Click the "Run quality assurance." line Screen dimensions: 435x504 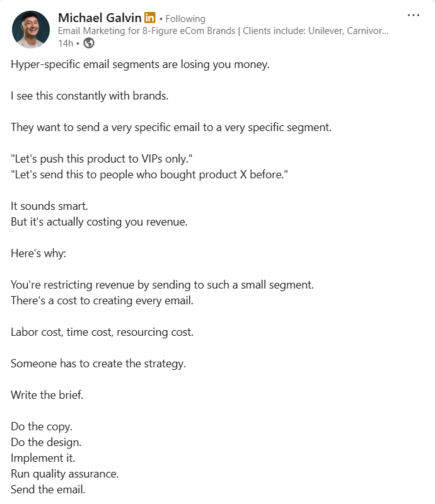(65, 473)
